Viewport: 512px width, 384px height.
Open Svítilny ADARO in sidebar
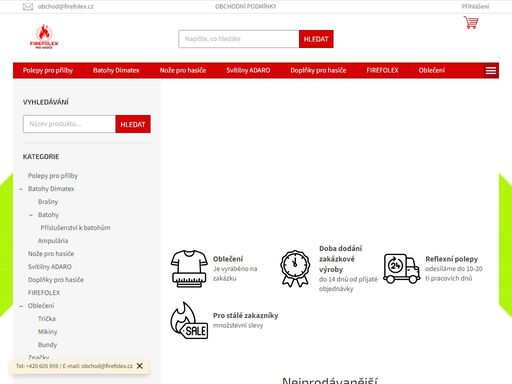point(50,267)
